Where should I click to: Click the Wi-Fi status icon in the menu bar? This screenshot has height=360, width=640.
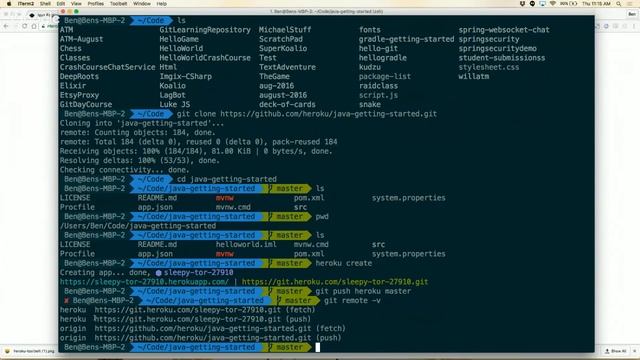coord(553,3)
